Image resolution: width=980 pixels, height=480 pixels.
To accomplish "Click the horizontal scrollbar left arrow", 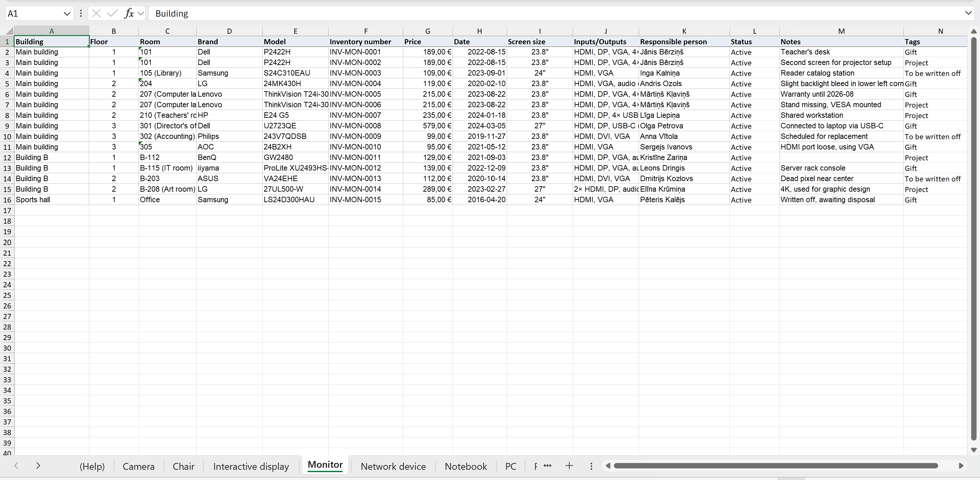I will (x=608, y=466).
